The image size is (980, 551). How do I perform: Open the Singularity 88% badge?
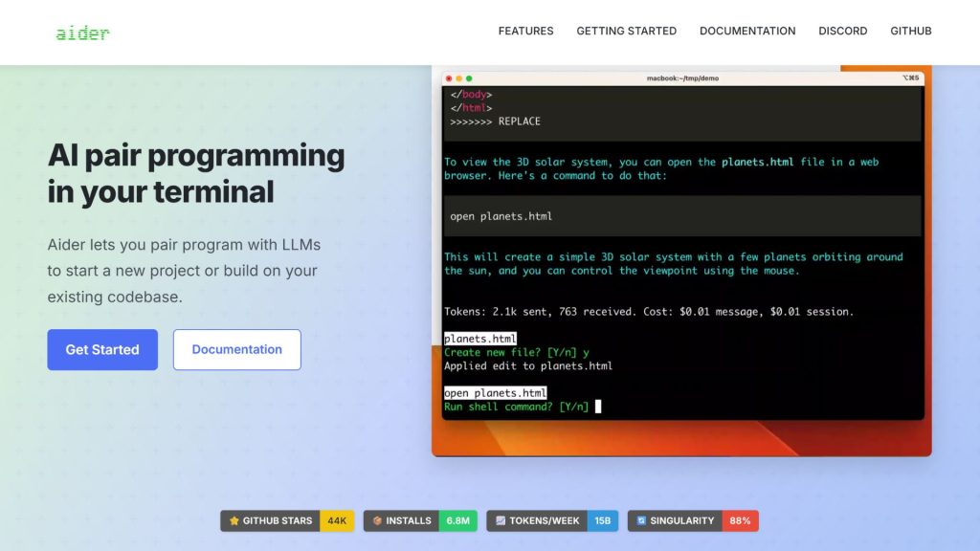[693, 520]
